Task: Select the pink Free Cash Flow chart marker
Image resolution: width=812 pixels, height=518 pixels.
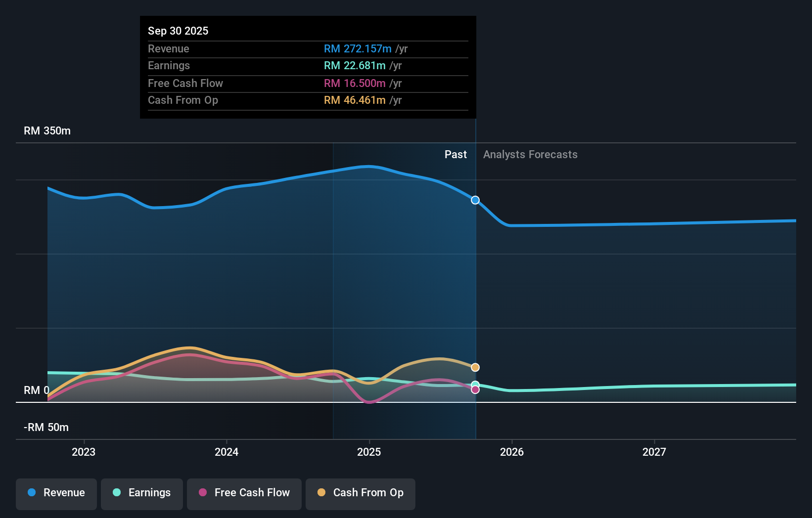Action: [475, 390]
